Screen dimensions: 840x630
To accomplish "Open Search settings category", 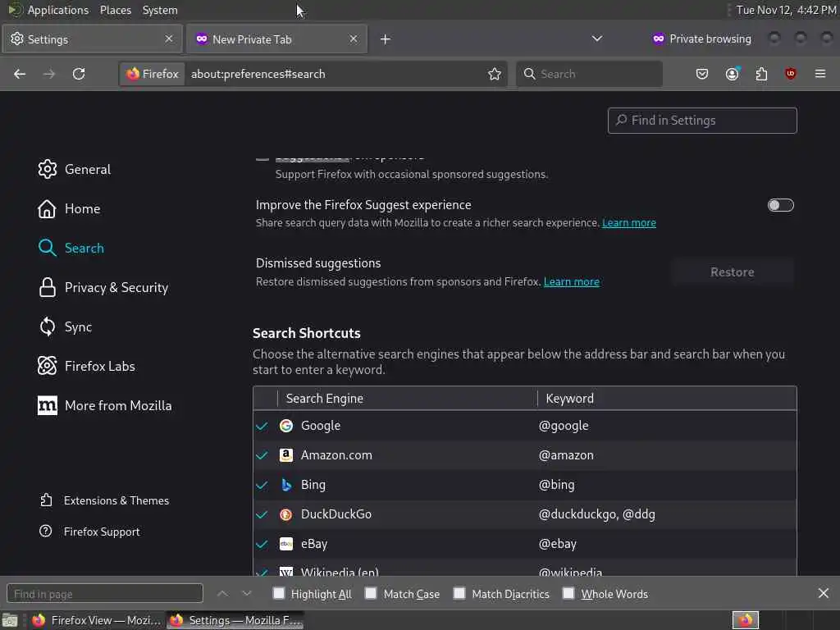I will pos(71,248).
